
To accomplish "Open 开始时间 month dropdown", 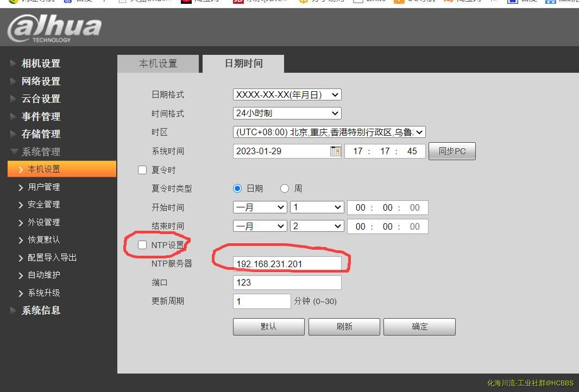I will click(260, 207).
